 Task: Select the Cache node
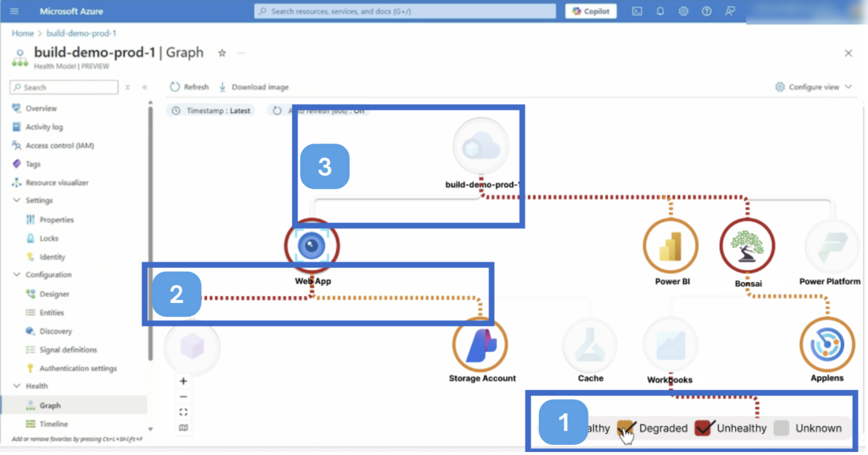(590, 344)
